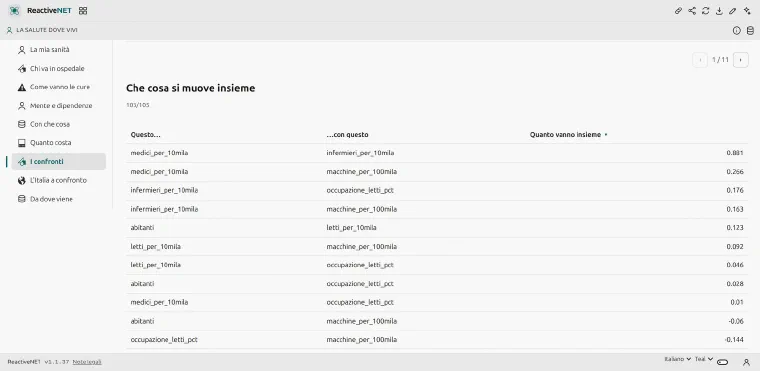760x371 pixels.
Task: Open the Note legali link
Action: point(87,362)
